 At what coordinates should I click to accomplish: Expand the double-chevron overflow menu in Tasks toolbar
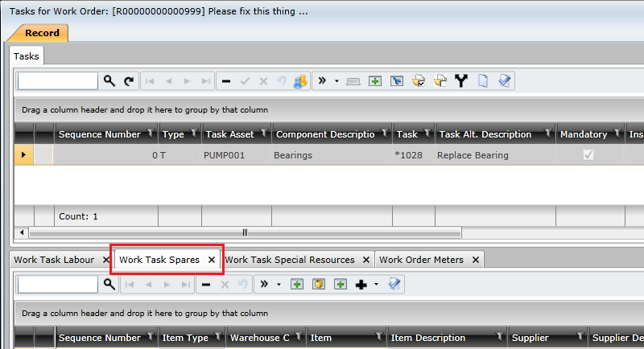coord(322,81)
